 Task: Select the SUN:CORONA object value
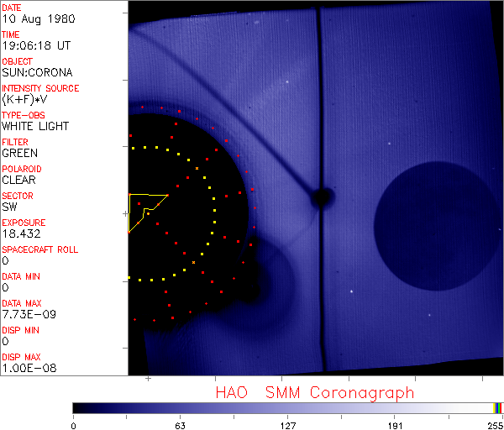[37, 72]
